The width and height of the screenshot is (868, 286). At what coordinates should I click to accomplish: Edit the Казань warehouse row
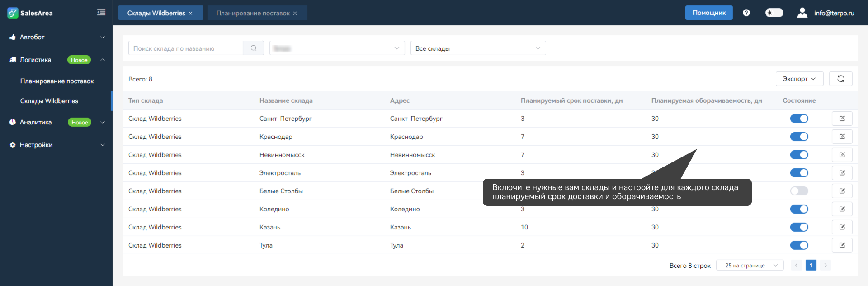coord(842,227)
